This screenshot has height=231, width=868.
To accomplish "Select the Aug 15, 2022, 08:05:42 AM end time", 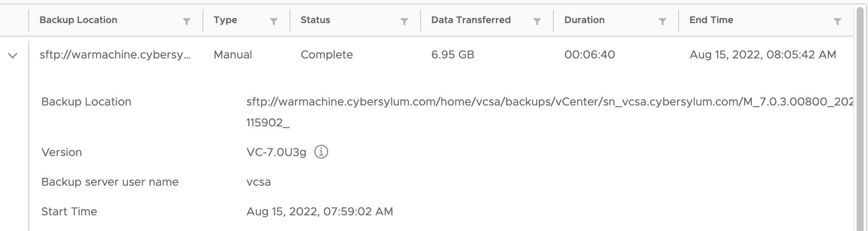I will [763, 55].
